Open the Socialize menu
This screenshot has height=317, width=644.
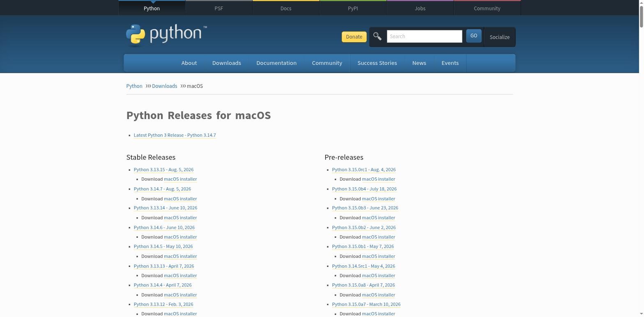pos(499,37)
